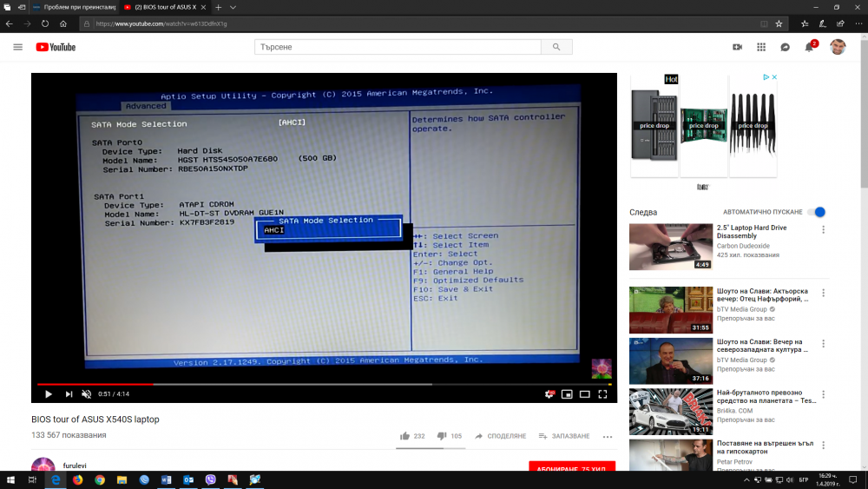This screenshot has height=489, width=868.
Task: Open 2.5" Laptop Hard Drive Disassembly thumbnail
Action: click(670, 247)
